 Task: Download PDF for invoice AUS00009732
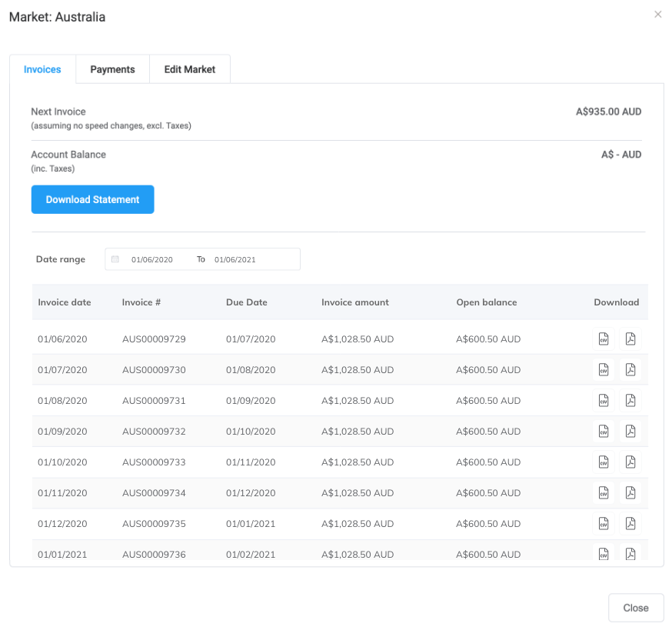click(x=630, y=431)
